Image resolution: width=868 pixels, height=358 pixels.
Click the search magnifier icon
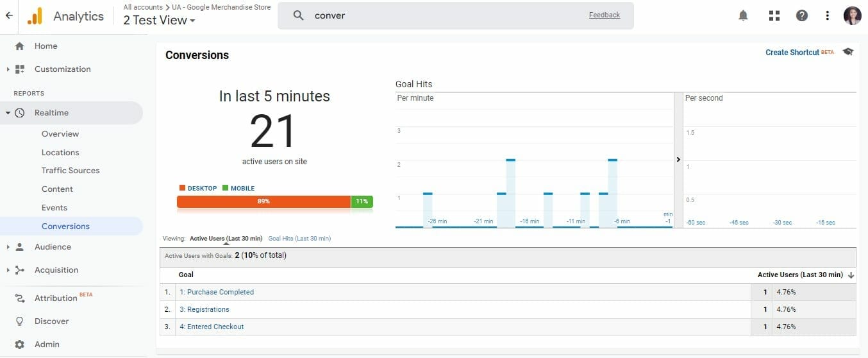click(298, 16)
